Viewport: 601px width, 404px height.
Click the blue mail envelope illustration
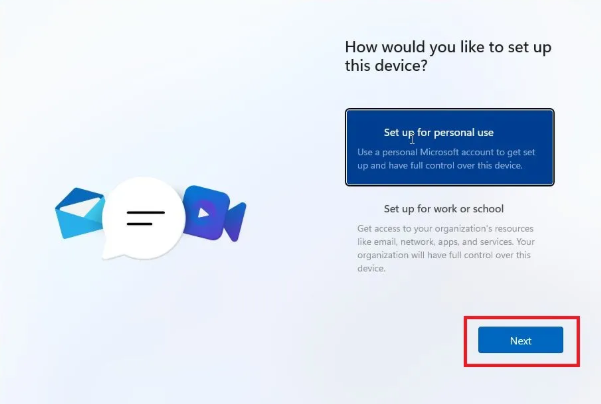click(79, 213)
